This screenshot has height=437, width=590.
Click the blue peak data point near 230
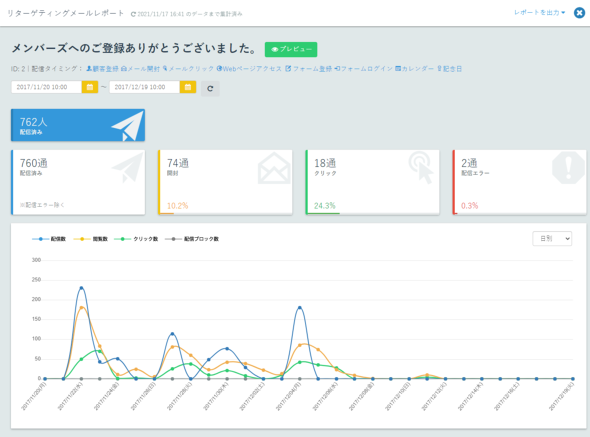pyautogui.click(x=81, y=288)
